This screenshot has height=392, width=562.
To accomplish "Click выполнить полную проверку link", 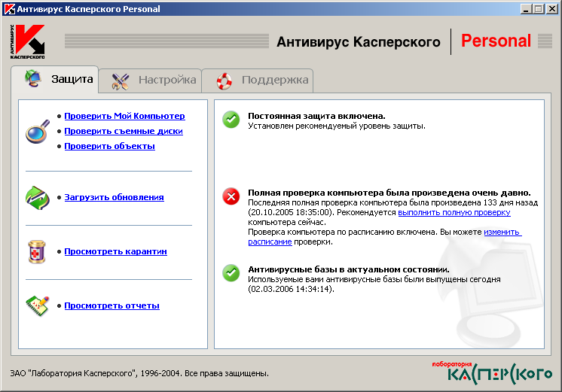I will [x=454, y=213].
